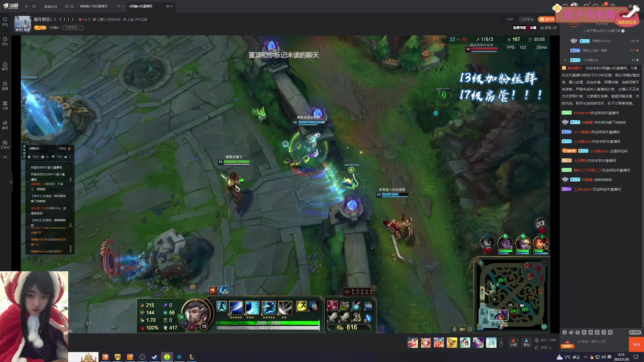Switch to the 晴晴跑不动的直播间 tab
Image resolution: width=644 pixels, height=362 pixels.
click(94, 6)
